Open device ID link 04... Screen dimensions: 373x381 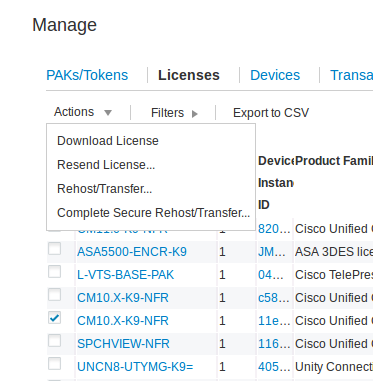[x=271, y=275]
